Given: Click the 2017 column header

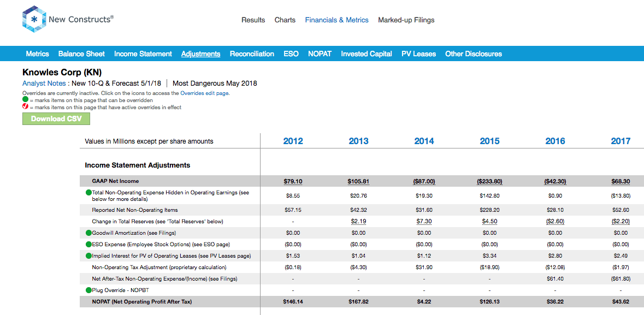Looking at the screenshot, I should pos(621,141).
